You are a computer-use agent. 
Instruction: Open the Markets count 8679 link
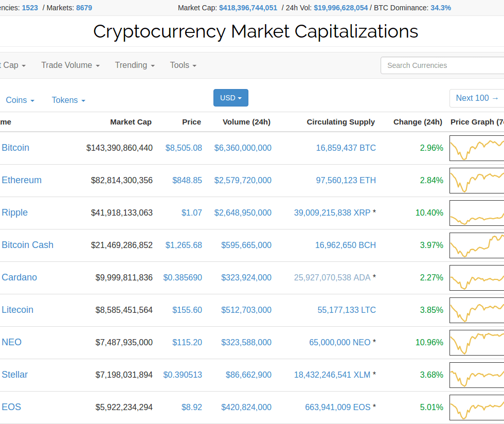(84, 8)
